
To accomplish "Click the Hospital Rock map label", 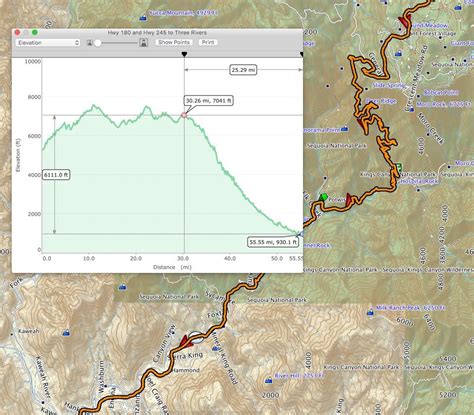I will 419,181.
